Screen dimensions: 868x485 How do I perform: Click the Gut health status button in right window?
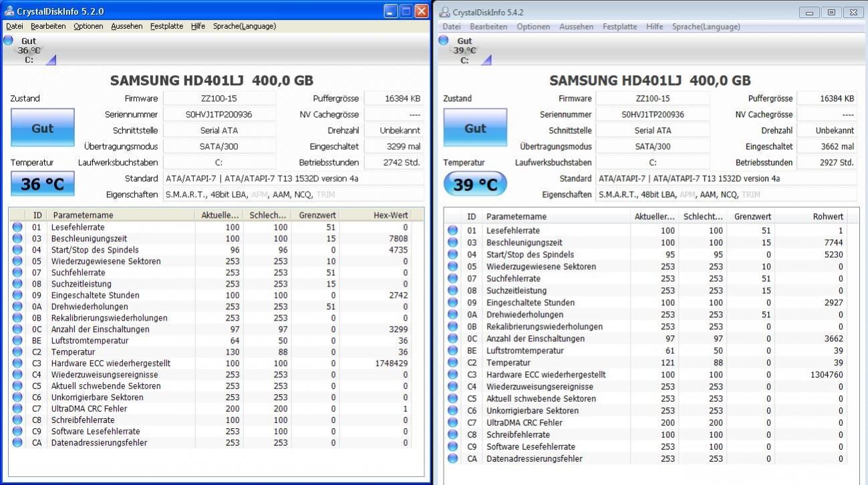pyautogui.click(x=475, y=128)
